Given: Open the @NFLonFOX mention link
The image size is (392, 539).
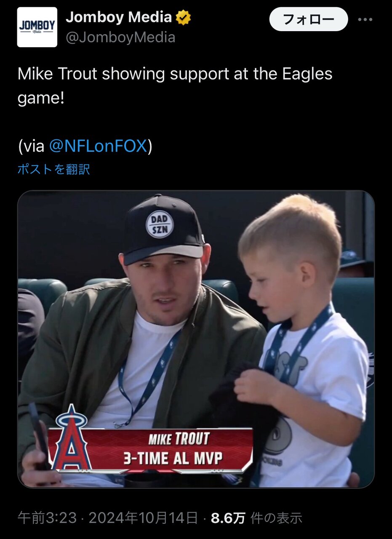Looking at the screenshot, I should (99, 146).
